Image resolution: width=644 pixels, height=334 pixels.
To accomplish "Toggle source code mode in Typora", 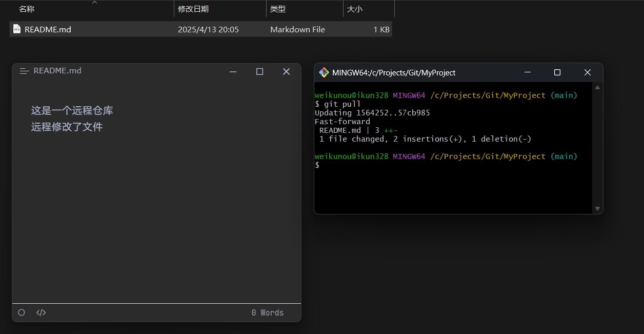I will (41, 312).
